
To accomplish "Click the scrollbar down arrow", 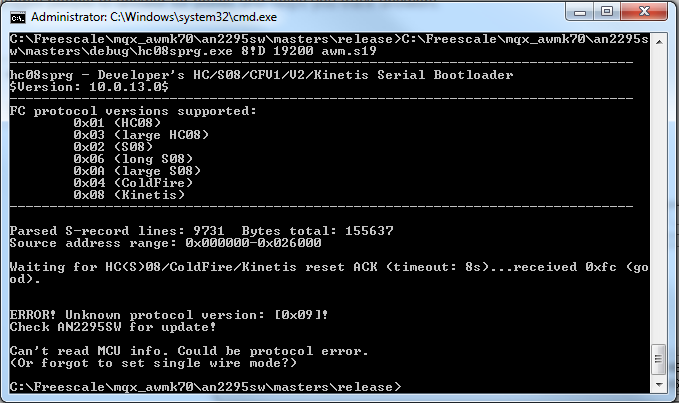I will tap(660, 385).
